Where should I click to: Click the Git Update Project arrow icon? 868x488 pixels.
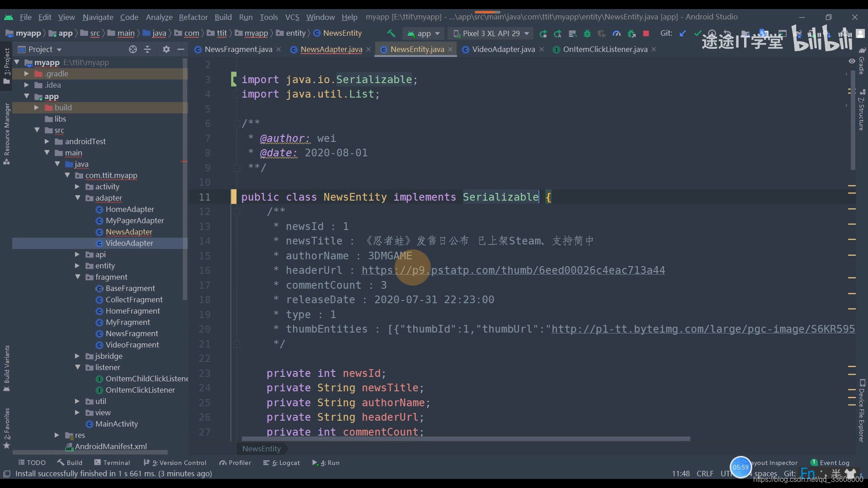pyautogui.click(x=683, y=33)
